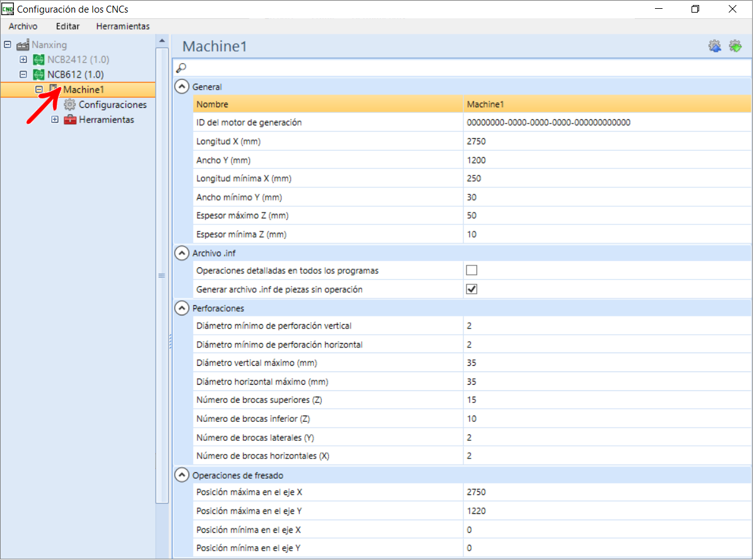The width and height of the screenshot is (754, 560).
Task: Select Machine1 in the tree
Action: coord(84,90)
